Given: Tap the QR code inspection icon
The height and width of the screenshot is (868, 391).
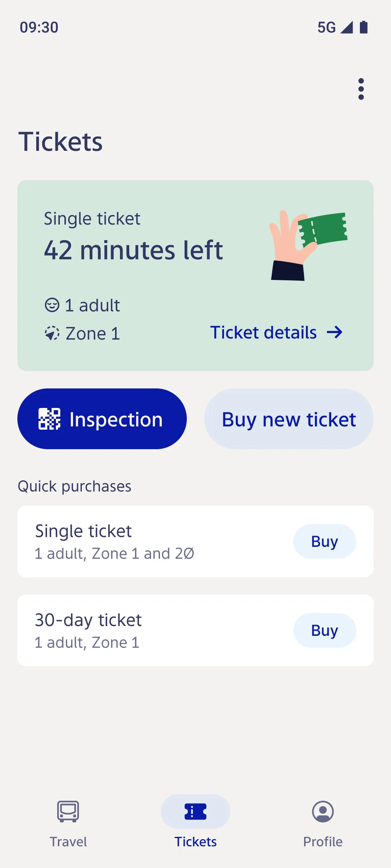Looking at the screenshot, I should coord(49,419).
